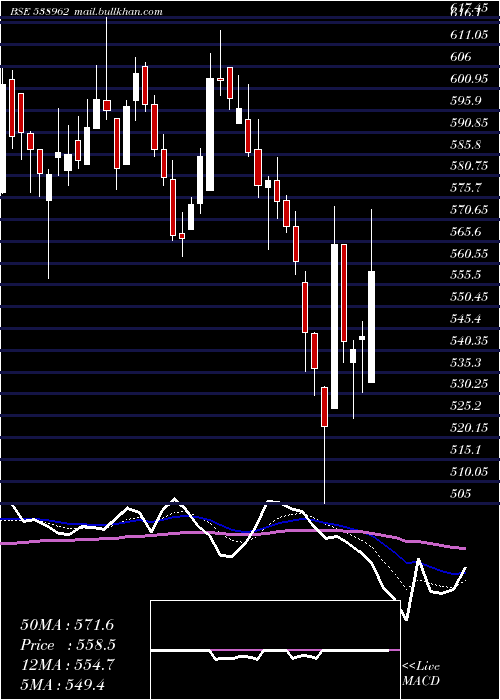This screenshot has height=700, width=500.
Task: Click the 540.35 price label
Action: [x=469, y=340]
